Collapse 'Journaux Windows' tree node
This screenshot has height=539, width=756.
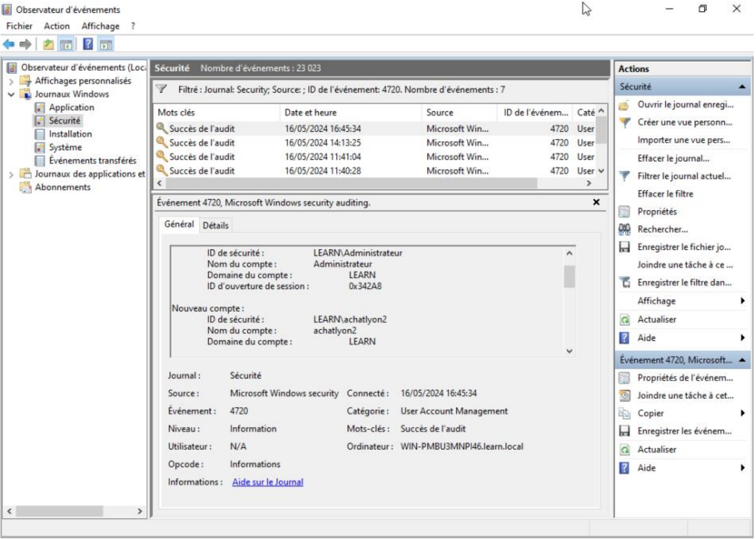(11, 94)
